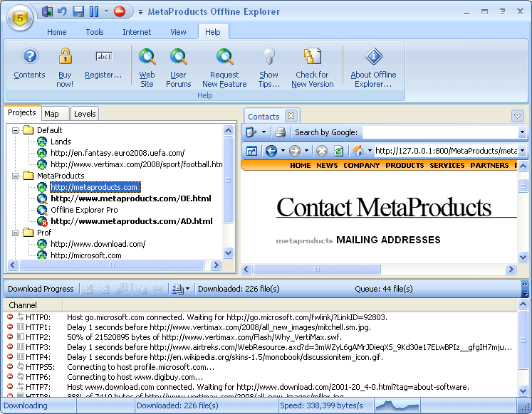Click the PRODUCTS link in the web page
The height and width of the screenshot is (414, 532).
[x=405, y=165]
